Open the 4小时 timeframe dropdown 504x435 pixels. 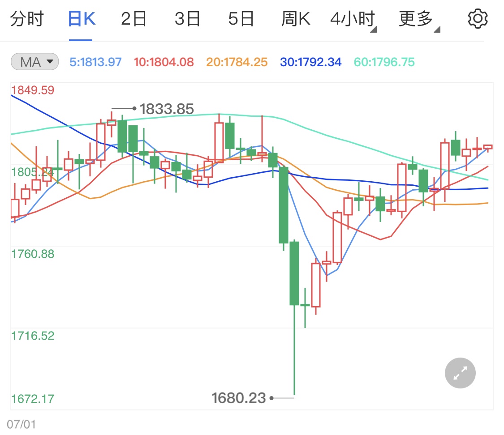point(353,20)
